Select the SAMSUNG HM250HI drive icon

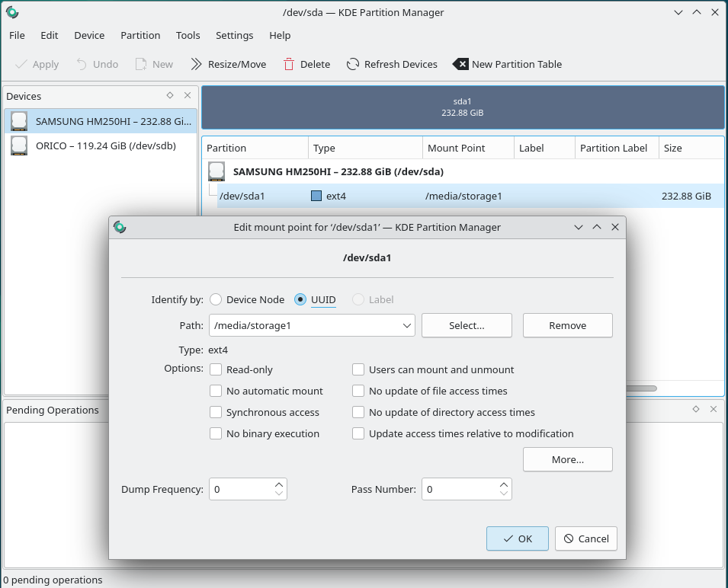[x=19, y=121]
